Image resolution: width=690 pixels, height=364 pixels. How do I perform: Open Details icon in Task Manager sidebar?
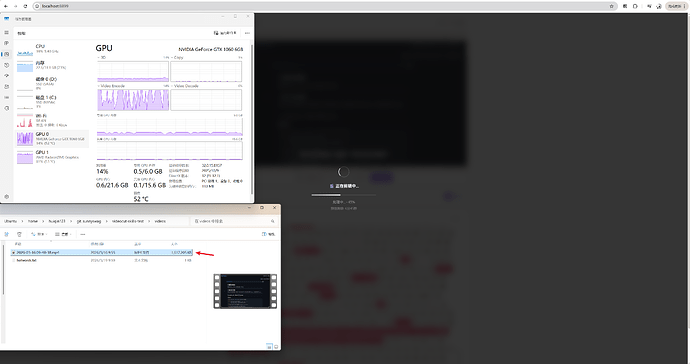coord(7,97)
